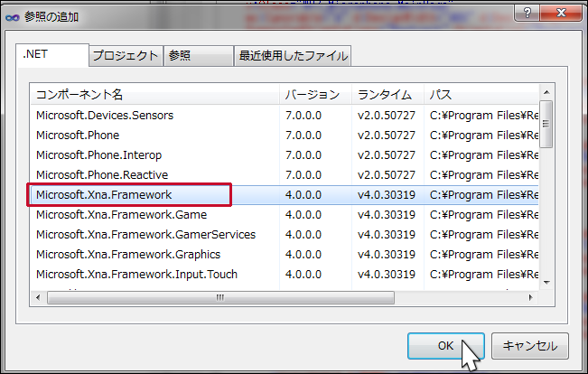Click vertical scrollbar up arrow

[546, 92]
